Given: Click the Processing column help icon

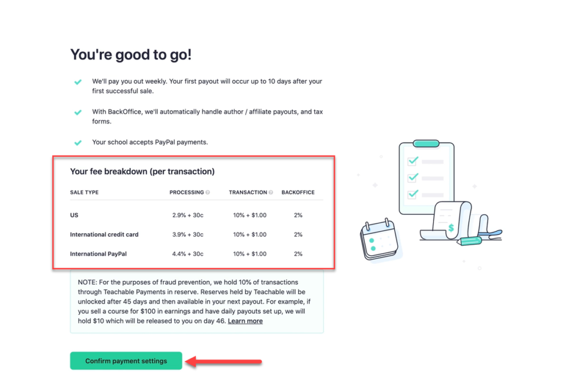Looking at the screenshot, I should [208, 192].
